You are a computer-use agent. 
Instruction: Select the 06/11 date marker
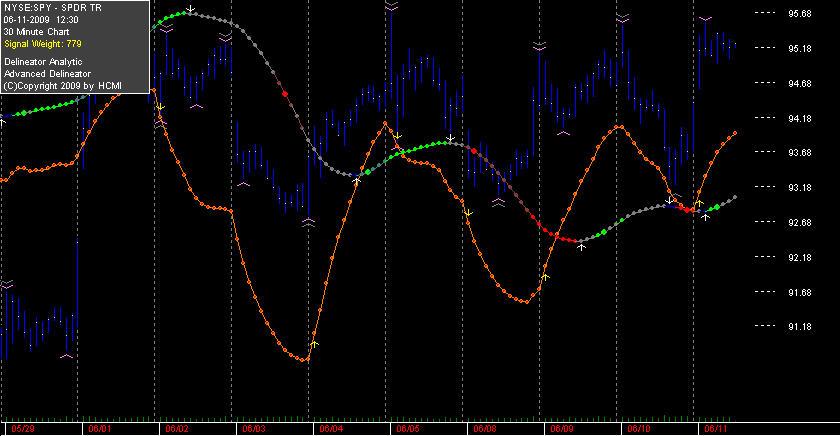click(716, 429)
